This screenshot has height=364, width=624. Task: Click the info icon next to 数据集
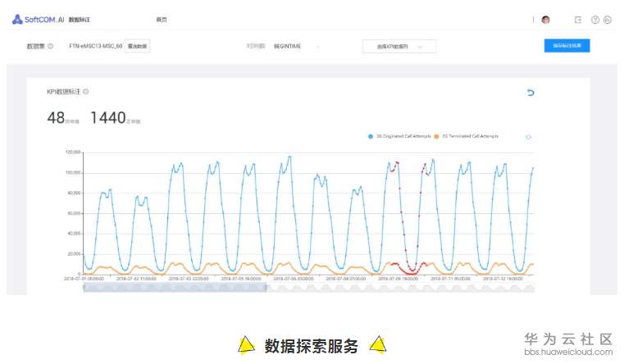(51, 46)
